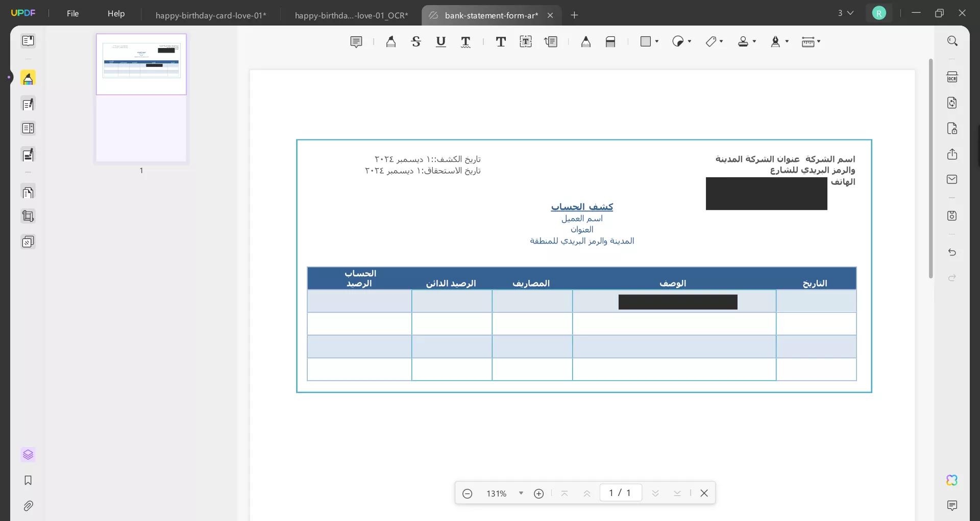Add a new tab with the plus button
This screenshot has width=980, height=521.
tap(574, 15)
